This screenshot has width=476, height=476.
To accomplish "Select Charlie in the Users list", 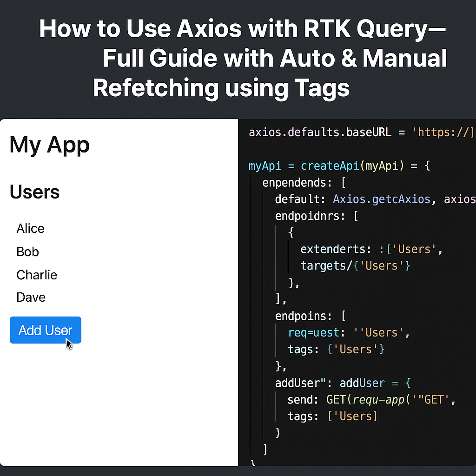I will [x=37, y=275].
